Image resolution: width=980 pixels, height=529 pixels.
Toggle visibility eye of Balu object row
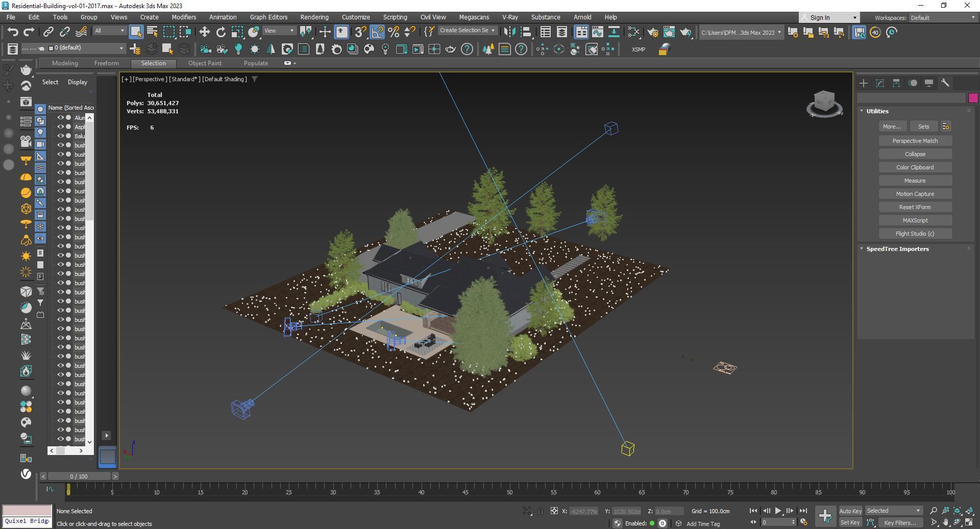click(60, 136)
